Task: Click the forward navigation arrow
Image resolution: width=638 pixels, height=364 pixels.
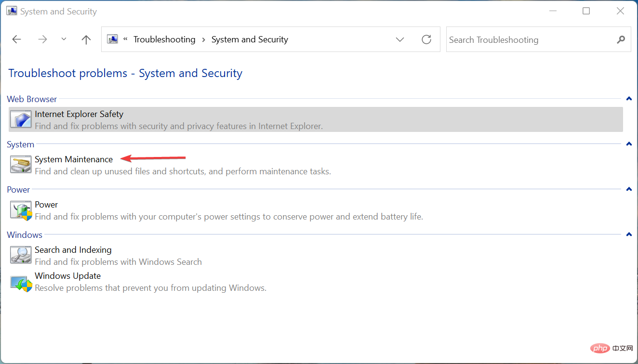Action: coord(42,39)
